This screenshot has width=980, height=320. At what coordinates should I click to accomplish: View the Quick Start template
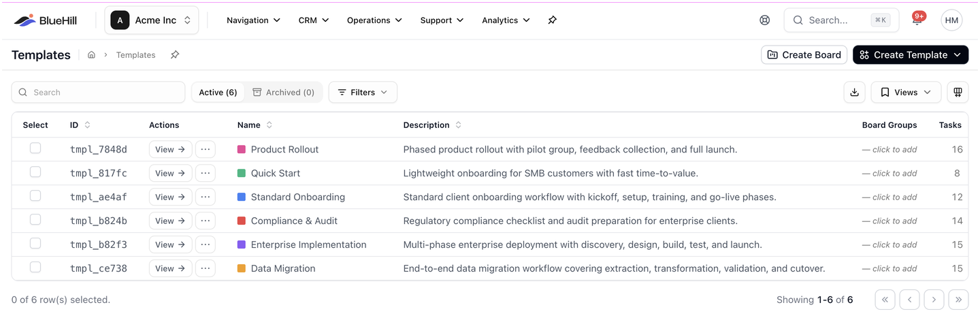pos(170,174)
